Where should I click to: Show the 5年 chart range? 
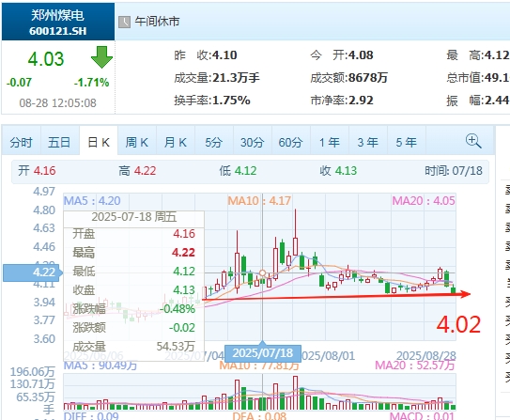click(407, 143)
